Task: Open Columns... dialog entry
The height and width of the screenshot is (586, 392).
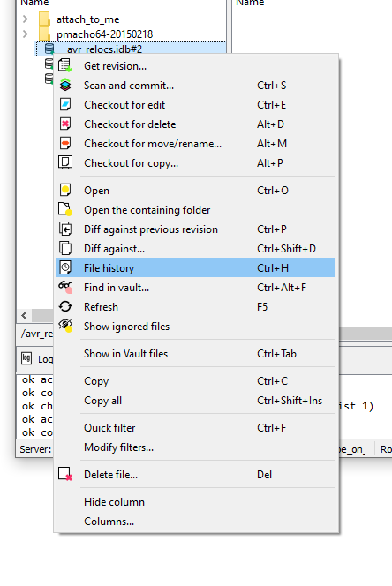Action: [195, 521]
